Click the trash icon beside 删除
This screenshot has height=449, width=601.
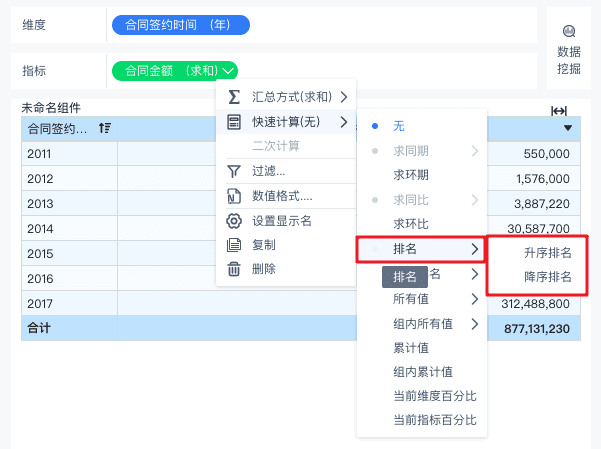[x=234, y=268]
